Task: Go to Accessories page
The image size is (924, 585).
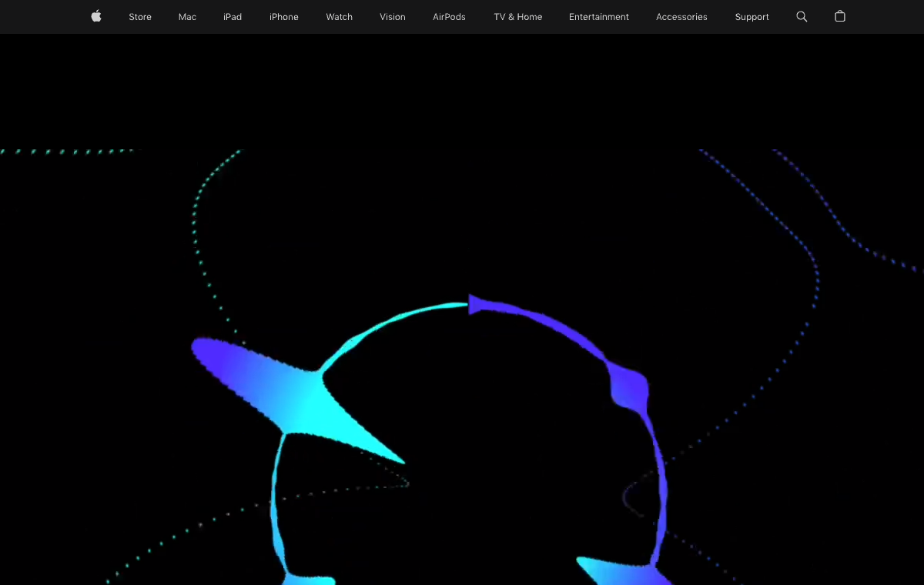Action: click(x=681, y=17)
